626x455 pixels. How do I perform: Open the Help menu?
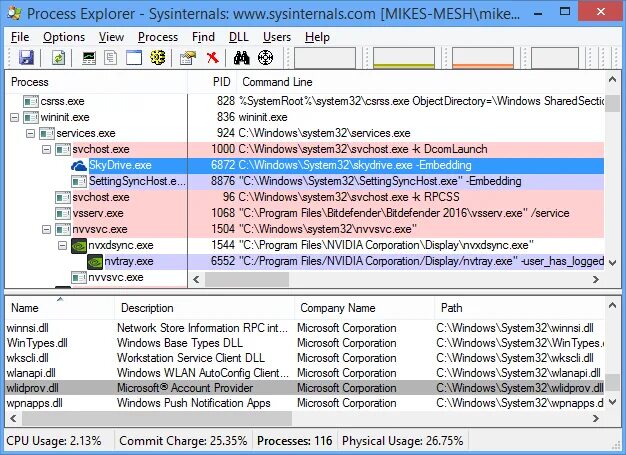point(317,37)
